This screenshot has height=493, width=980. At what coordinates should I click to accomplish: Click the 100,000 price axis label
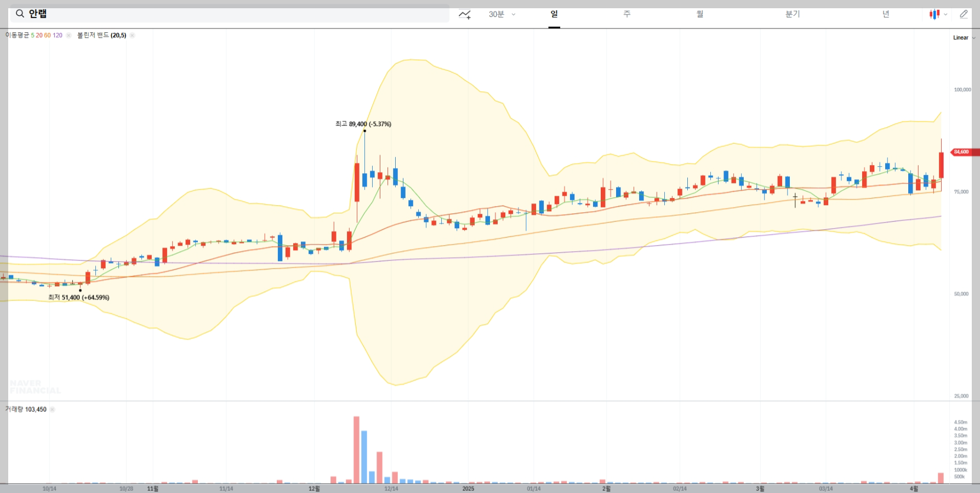point(962,89)
